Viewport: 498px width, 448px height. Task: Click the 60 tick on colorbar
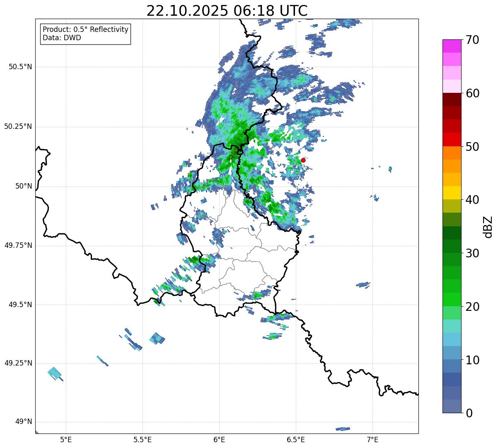(x=473, y=93)
